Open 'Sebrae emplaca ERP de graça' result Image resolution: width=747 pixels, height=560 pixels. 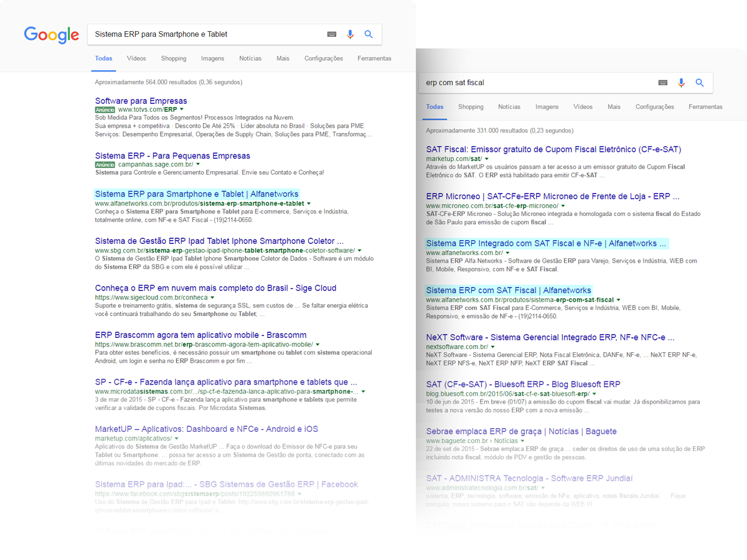pyautogui.click(x=521, y=431)
